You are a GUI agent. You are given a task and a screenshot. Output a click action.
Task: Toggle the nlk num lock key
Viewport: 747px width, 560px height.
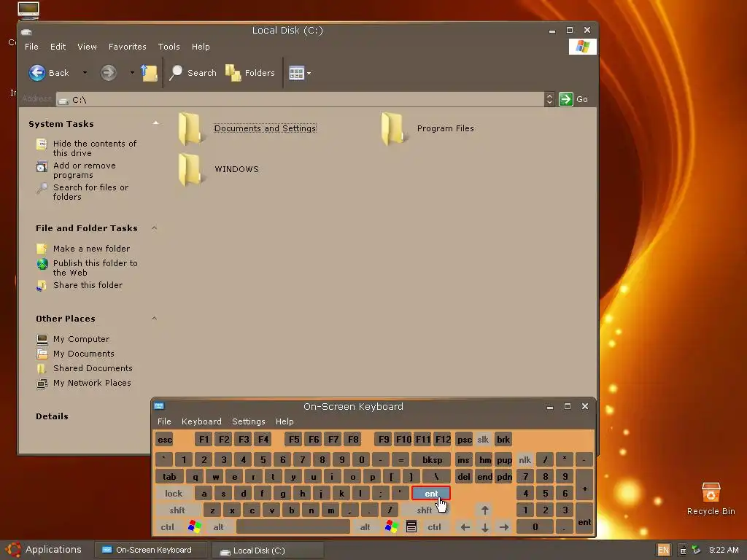[x=525, y=459]
